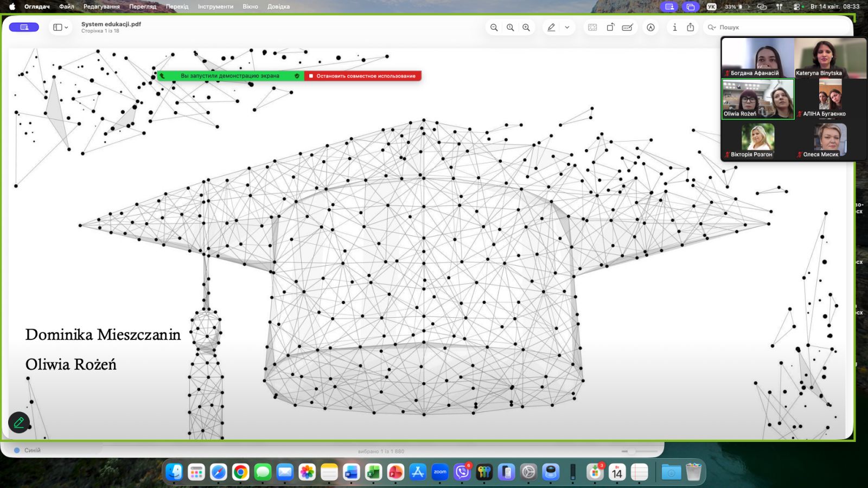Open the Інструменти menu

tap(215, 7)
